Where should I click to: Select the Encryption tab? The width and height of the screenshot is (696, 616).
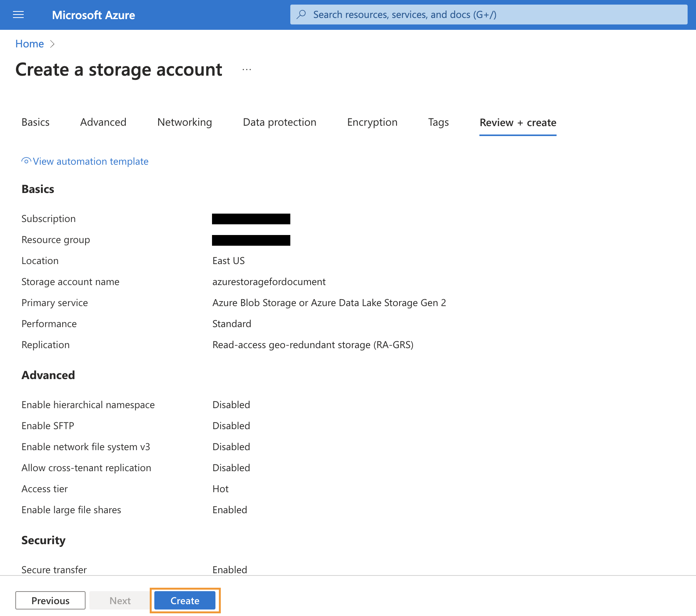372,122
